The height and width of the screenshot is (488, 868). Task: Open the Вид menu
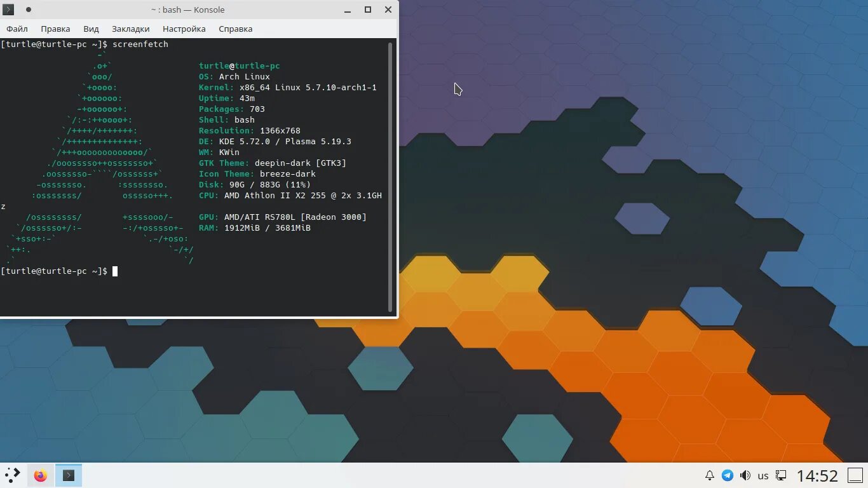[x=91, y=29]
